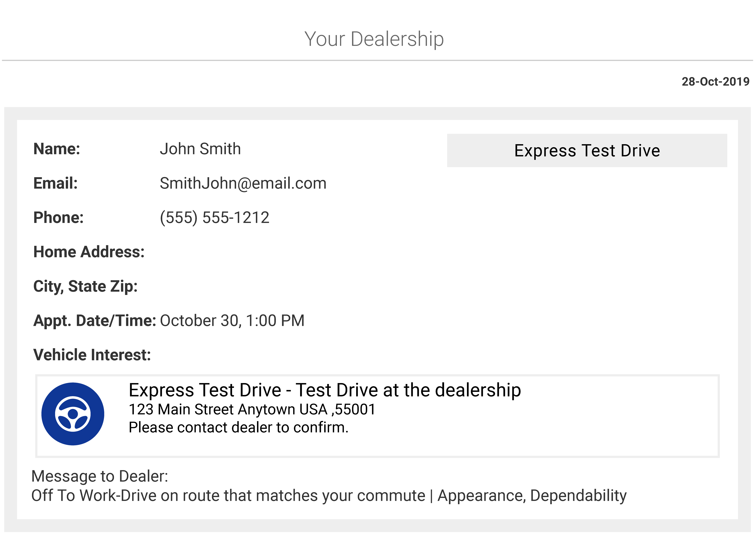Click the Off To Work-Drive message text
756x537 pixels.
329,496
